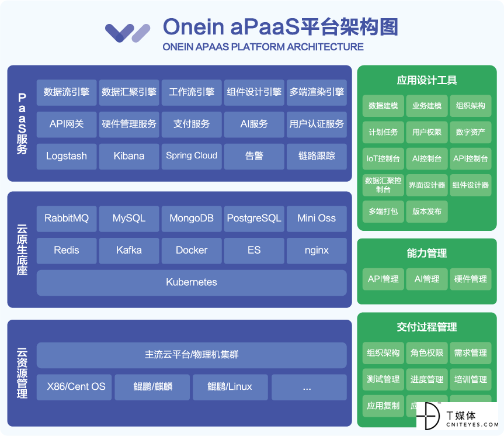Select the API网关 block
504x436 pixels.
[67, 124]
